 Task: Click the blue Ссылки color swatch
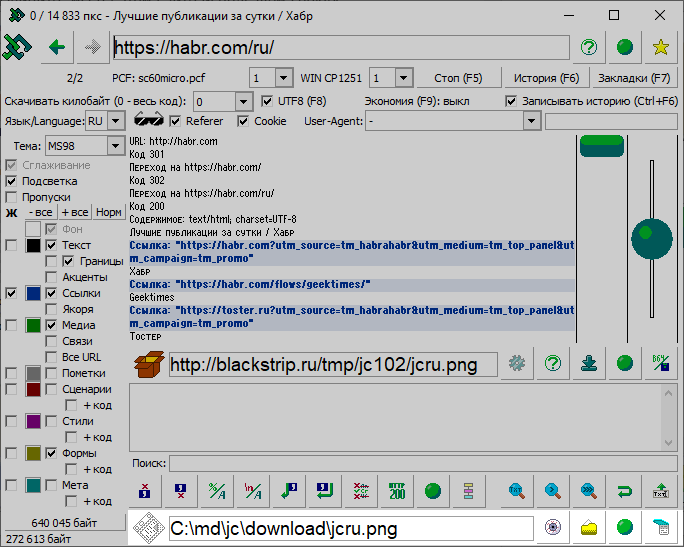[x=33, y=294]
